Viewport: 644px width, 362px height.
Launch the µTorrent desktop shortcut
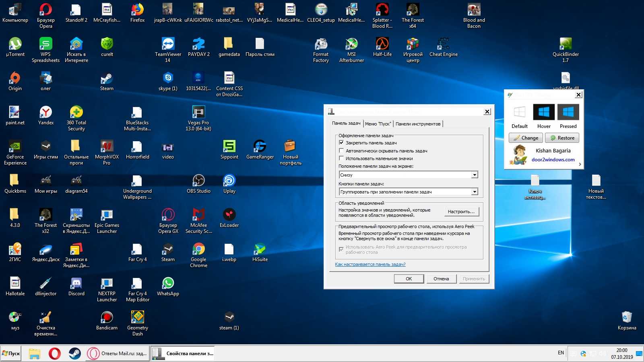point(15,47)
